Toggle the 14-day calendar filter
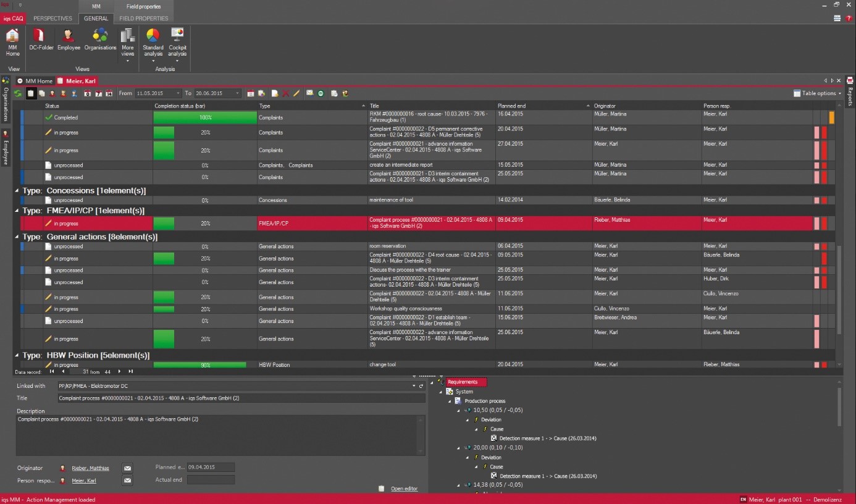856x504 pixels. tap(109, 93)
